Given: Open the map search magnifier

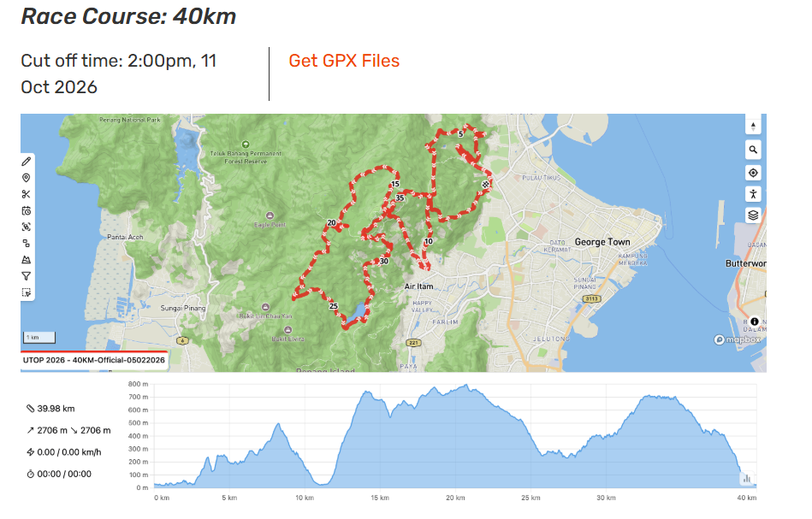Looking at the screenshot, I should 753,150.
